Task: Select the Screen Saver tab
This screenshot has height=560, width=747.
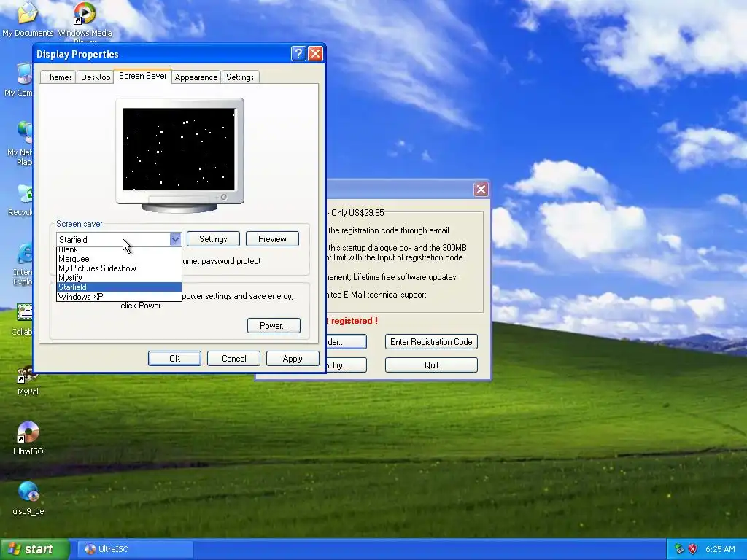Action: [142, 76]
